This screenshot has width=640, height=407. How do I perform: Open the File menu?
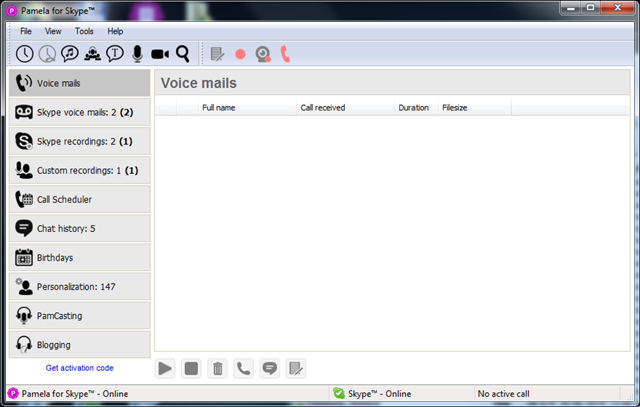click(26, 31)
